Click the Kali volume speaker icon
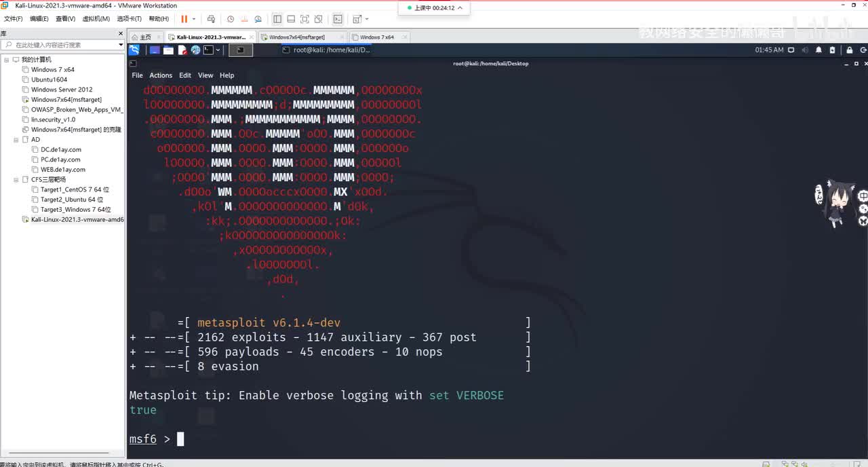This screenshot has width=868, height=467. (x=804, y=50)
